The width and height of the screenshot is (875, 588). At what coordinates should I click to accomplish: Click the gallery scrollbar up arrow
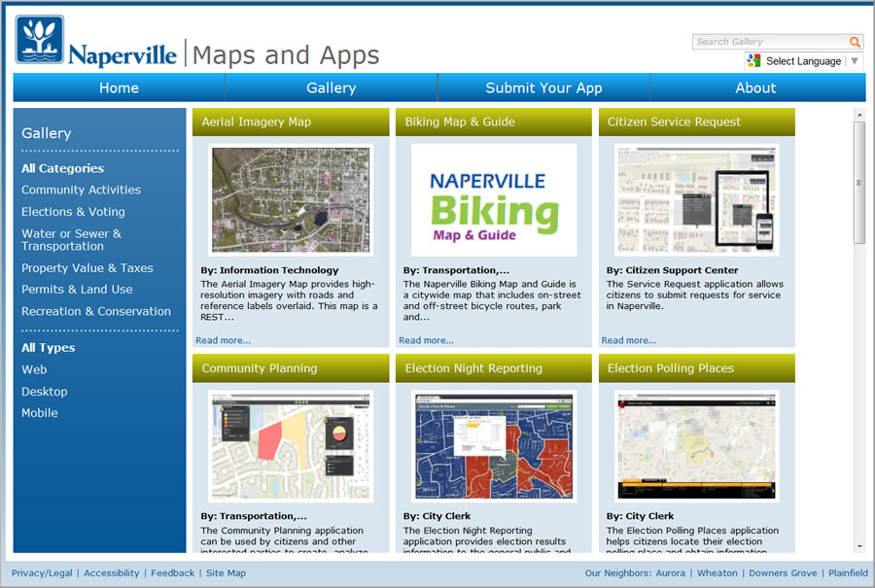click(x=859, y=115)
